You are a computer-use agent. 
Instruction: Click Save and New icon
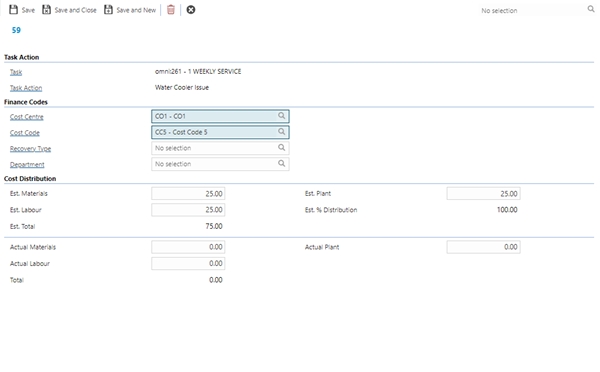click(x=108, y=10)
